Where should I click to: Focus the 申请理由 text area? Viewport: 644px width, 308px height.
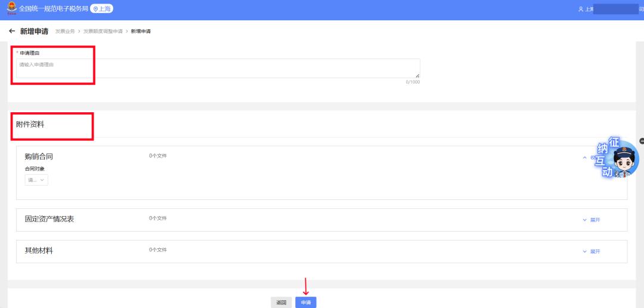click(218, 68)
